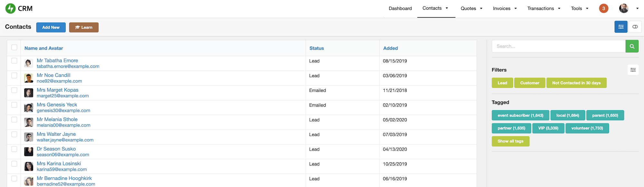The image size is (644, 187).
Task: Open the Filters section settings icon
Action: click(x=633, y=70)
